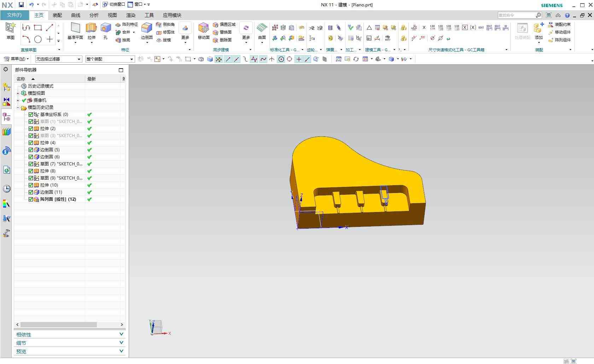Image resolution: width=594 pixels, height=364 pixels.
Task: Click the 切换窗口 button
Action: click(114, 5)
